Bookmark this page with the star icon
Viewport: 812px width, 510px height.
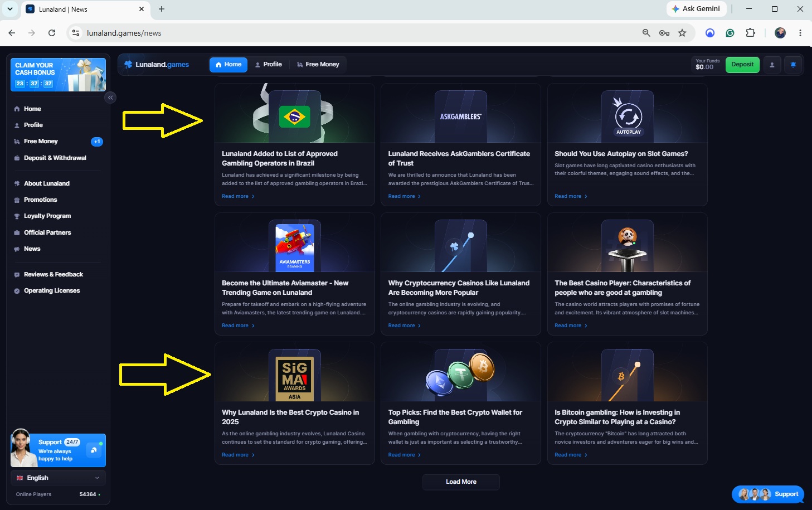pyautogui.click(x=682, y=33)
